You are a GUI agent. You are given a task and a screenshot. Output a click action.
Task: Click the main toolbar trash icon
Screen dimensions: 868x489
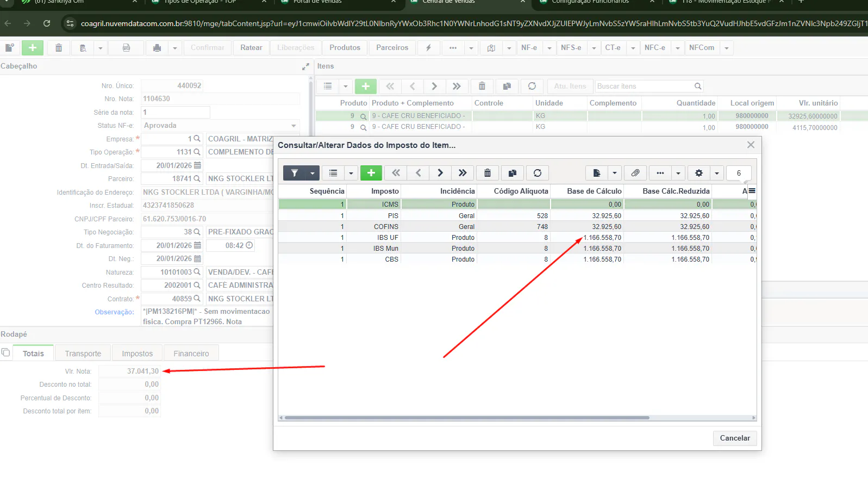click(x=59, y=48)
